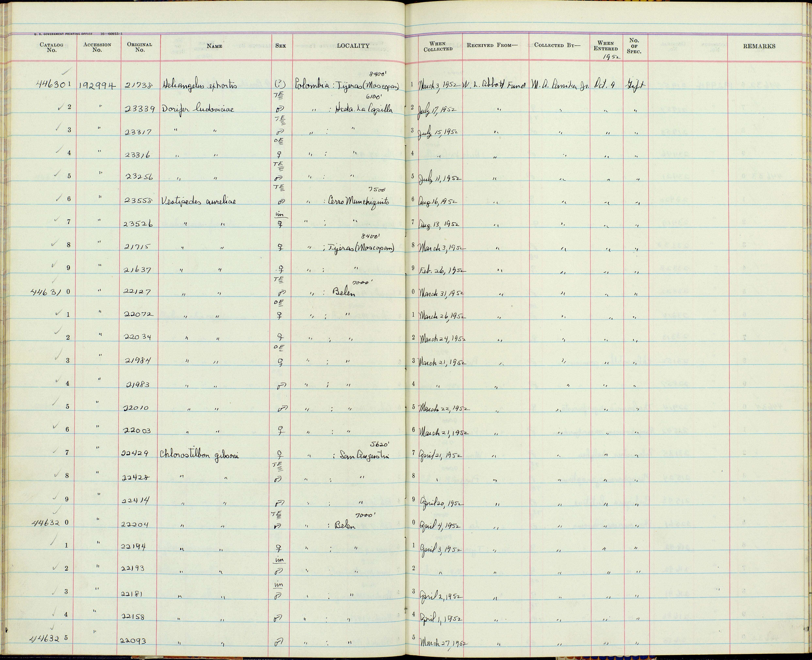Image resolution: width=812 pixels, height=660 pixels.
Task: Click locality 'San Agustin'
Action: point(365,455)
